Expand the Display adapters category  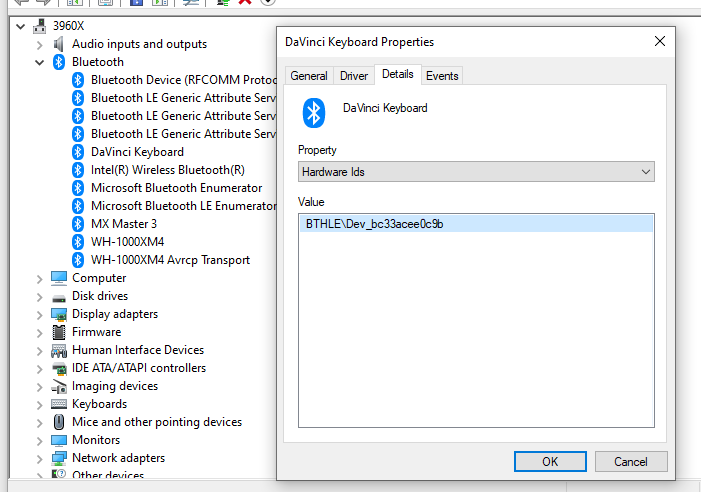click(x=39, y=315)
